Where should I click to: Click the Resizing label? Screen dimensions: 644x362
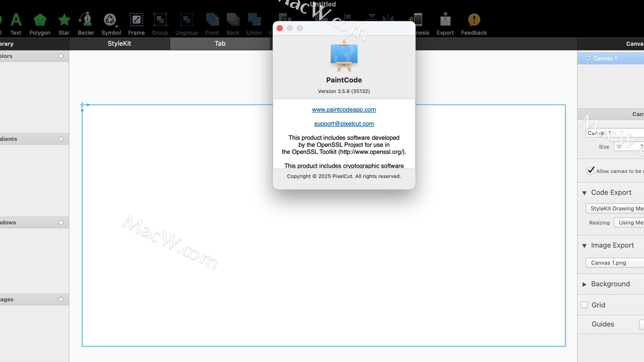click(x=599, y=223)
